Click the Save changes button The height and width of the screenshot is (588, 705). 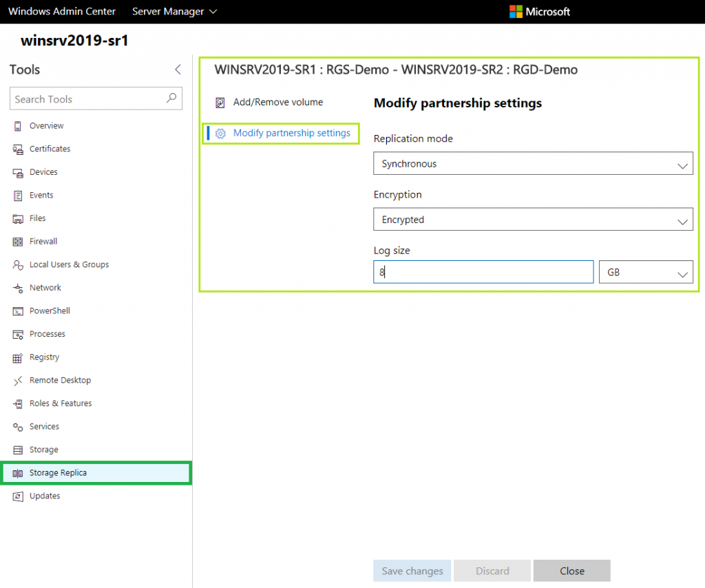pyautogui.click(x=412, y=571)
